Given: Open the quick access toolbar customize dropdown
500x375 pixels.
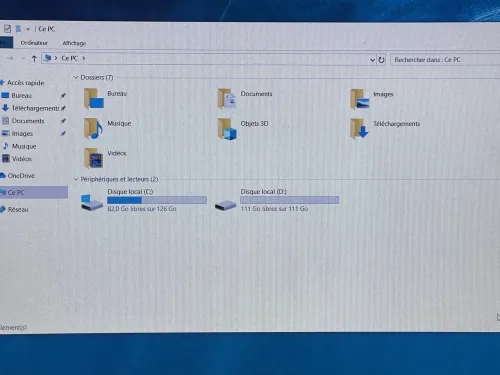Looking at the screenshot, I should coord(28,29).
